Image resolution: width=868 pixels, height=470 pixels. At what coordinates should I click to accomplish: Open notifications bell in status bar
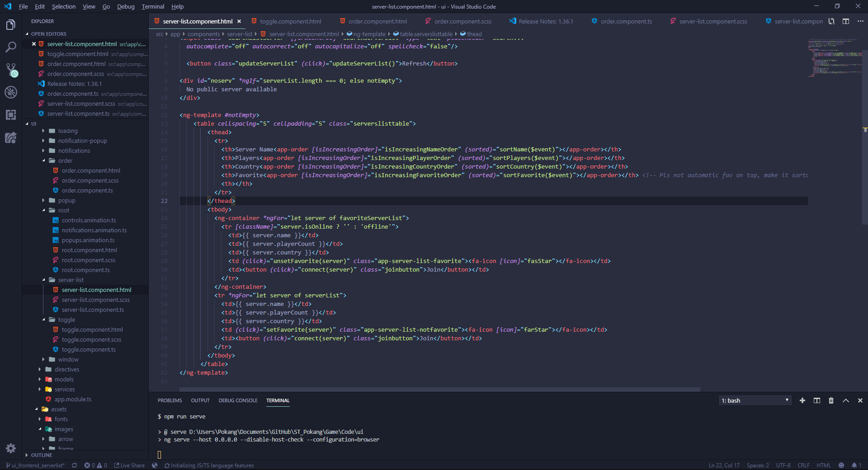856,465
